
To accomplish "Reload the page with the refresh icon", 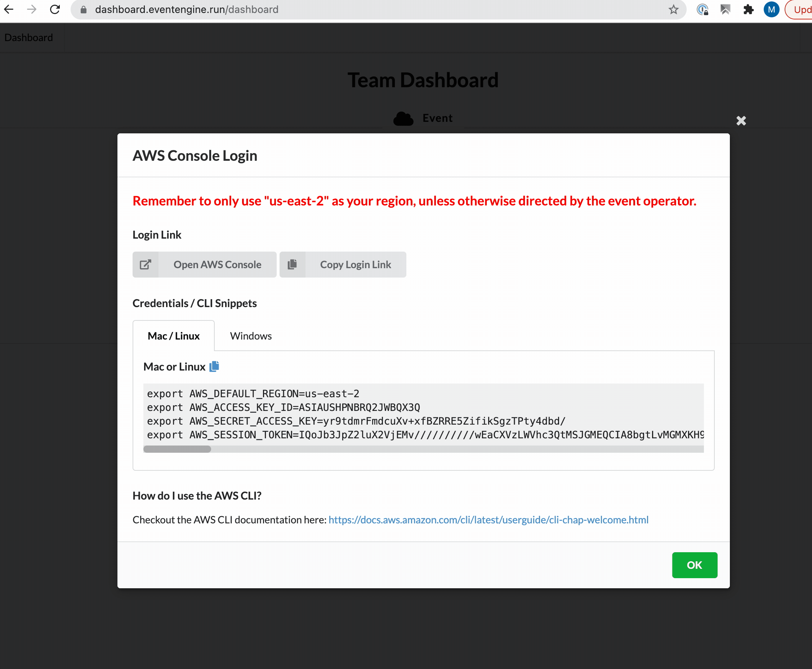I will point(55,9).
